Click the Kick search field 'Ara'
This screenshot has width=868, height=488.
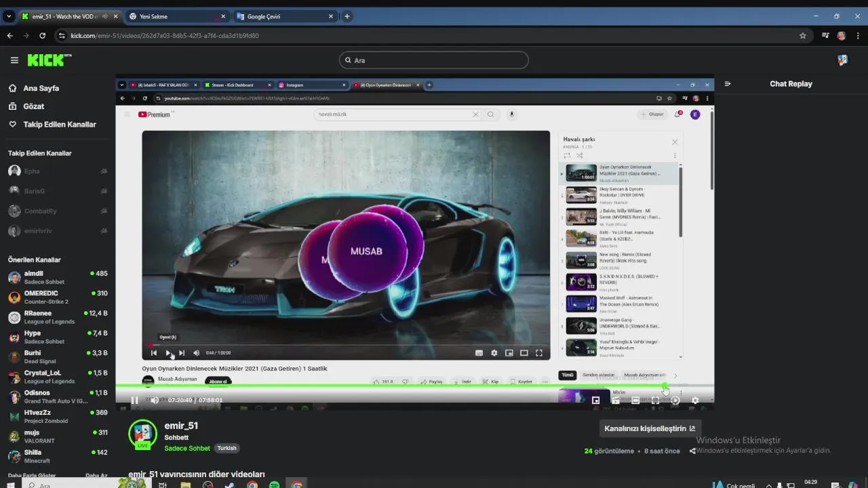coord(433,60)
